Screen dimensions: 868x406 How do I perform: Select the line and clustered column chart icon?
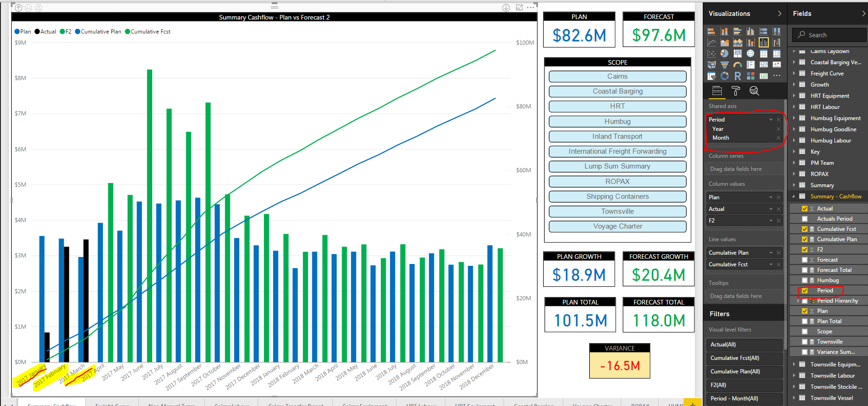[x=764, y=42]
